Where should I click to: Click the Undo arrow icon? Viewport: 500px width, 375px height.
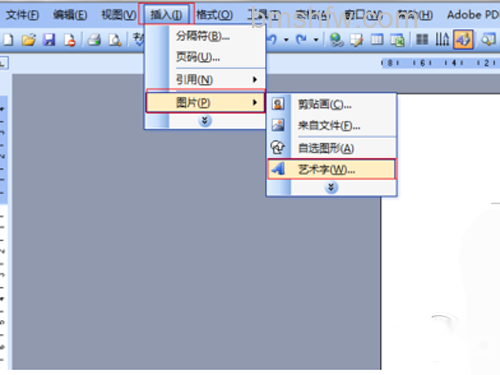coord(273,39)
